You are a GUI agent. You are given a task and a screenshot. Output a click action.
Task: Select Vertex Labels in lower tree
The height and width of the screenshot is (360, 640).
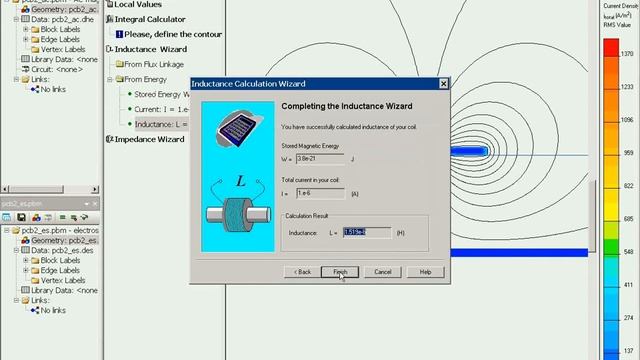pyautogui.click(x=63, y=280)
